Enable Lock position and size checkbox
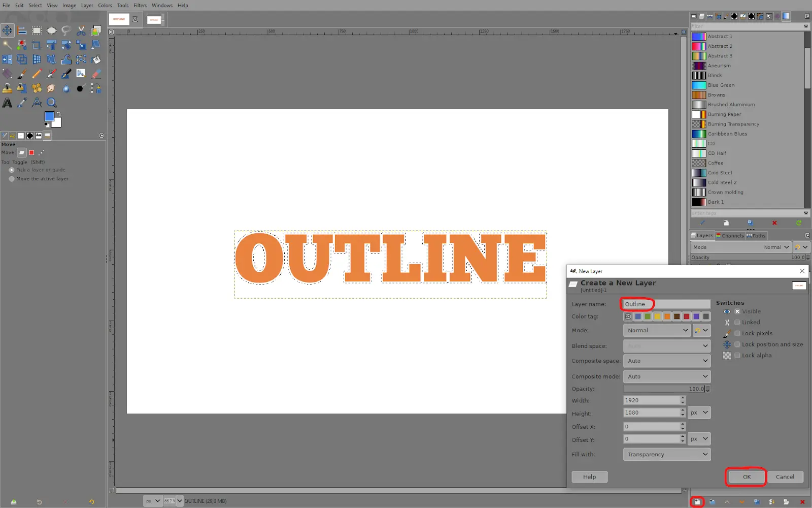 click(737, 344)
